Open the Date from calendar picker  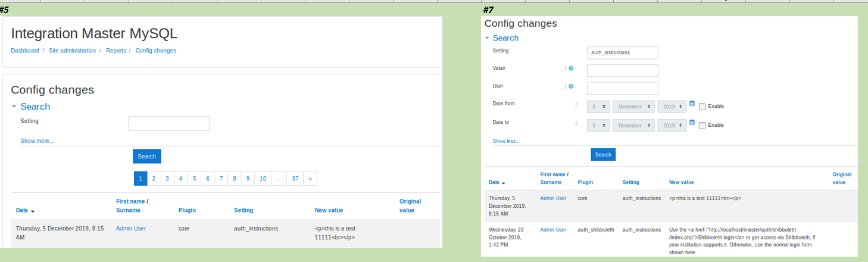pos(692,104)
